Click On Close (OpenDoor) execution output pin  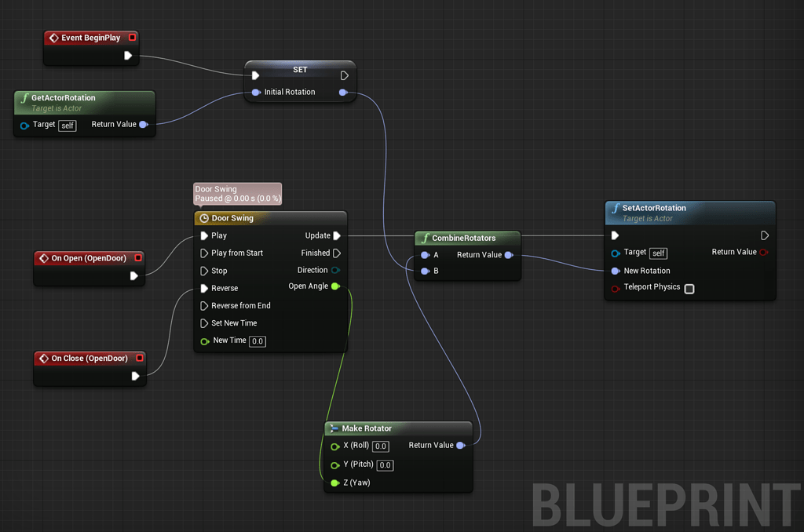(135, 376)
